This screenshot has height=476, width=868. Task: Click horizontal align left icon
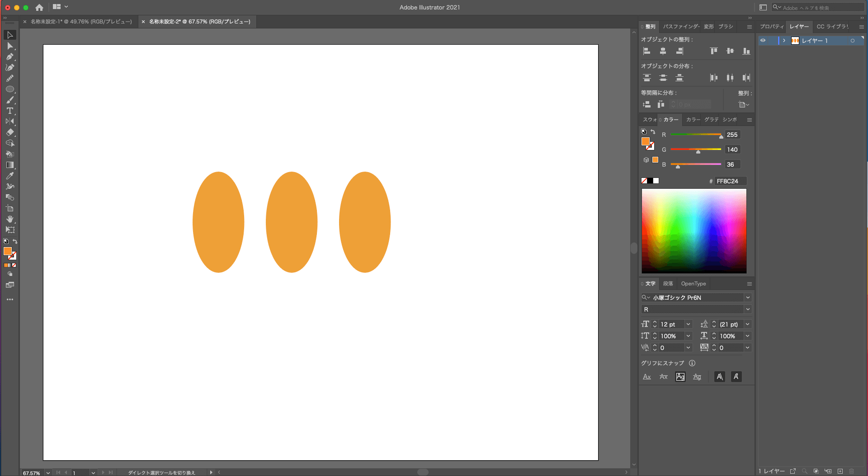click(647, 51)
